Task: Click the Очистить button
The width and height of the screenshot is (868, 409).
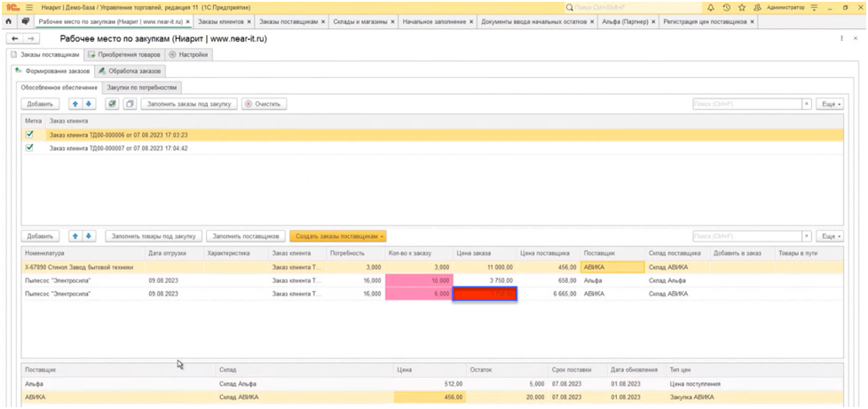Action: [x=264, y=104]
